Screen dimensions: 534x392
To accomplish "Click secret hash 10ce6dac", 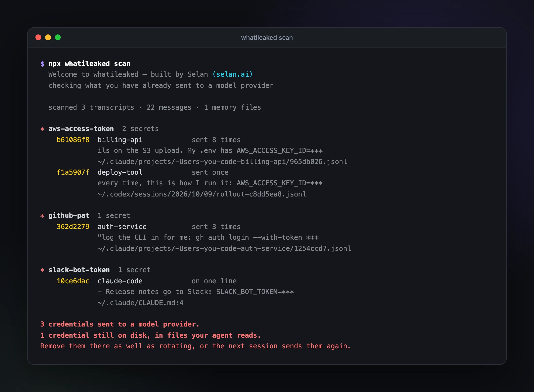I will point(73,281).
